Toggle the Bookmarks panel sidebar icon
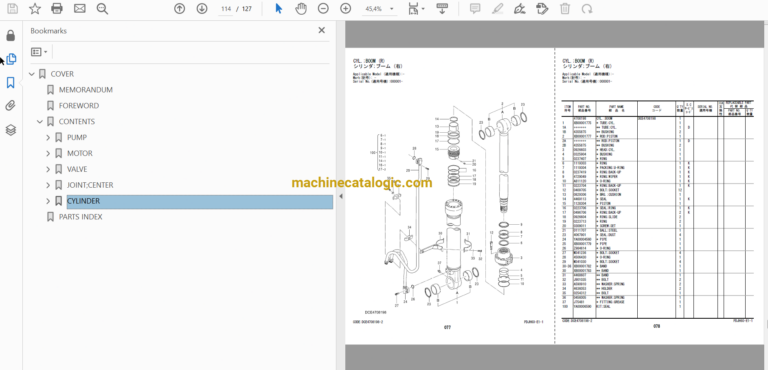The width and height of the screenshot is (768, 370). [x=11, y=82]
